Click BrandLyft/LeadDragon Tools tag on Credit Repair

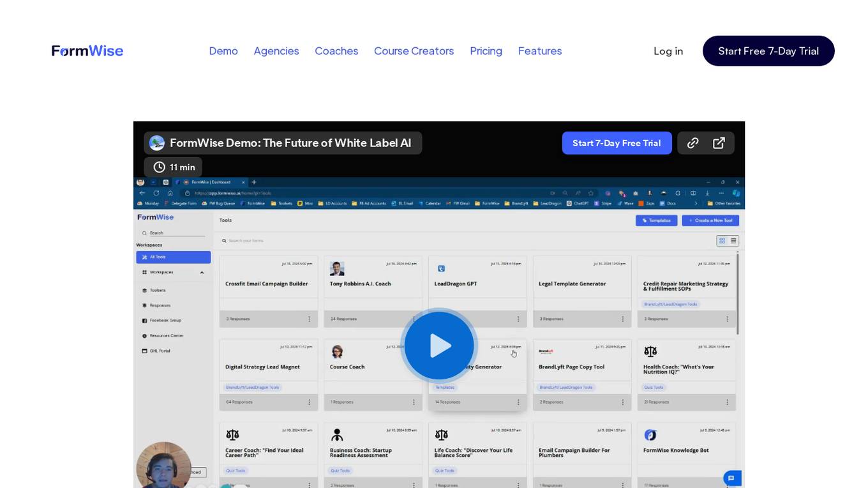[671, 304]
